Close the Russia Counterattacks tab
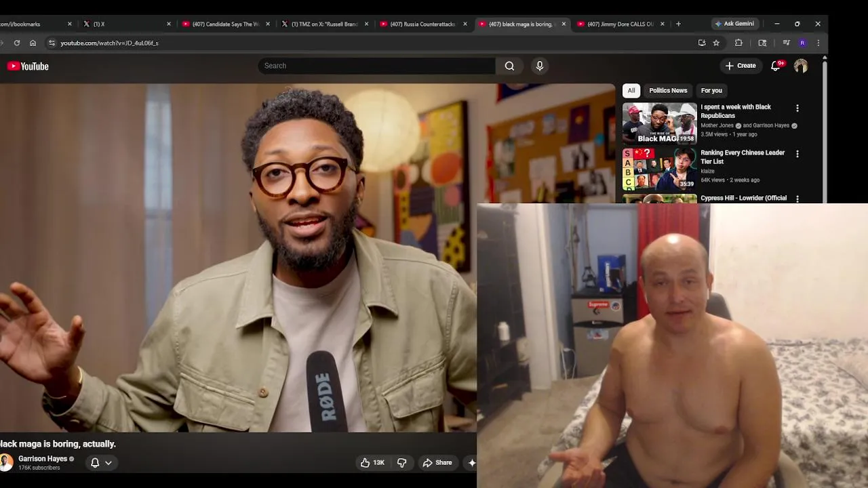Image resolution: width=868 pixels, height=488 pixels. click(465, 24)
